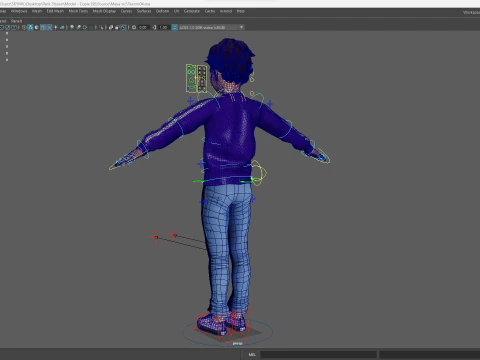Toggle isolate select icon
The image size is (480, 360).
[x=101, y=27]
